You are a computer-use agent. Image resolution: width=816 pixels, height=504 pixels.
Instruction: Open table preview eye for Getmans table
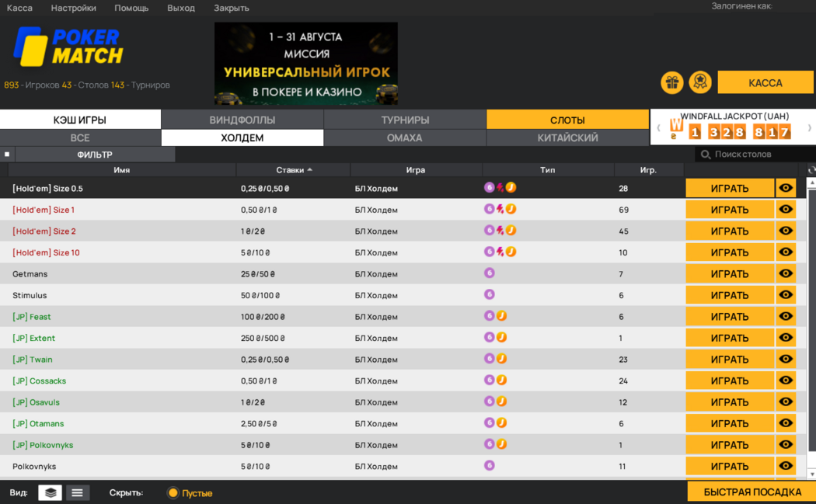tap(786, 273)
